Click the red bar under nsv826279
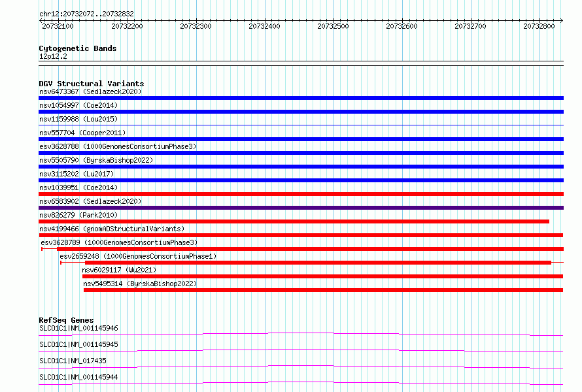This screenshot has height=392, width=582. 294,221
